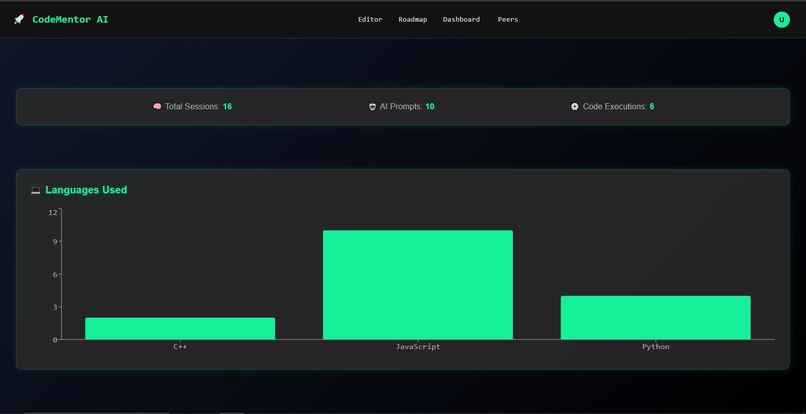806x414 pixels.
Task: Open the user avatar menu
Action: pyautogui.click(x=781, y=20)
